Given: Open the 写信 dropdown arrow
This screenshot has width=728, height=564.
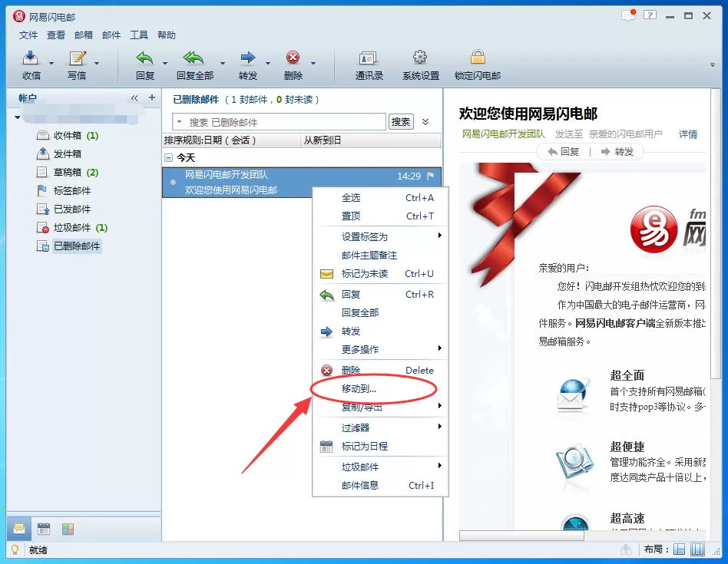Looking at the screenshot, I should pos(97,63).
